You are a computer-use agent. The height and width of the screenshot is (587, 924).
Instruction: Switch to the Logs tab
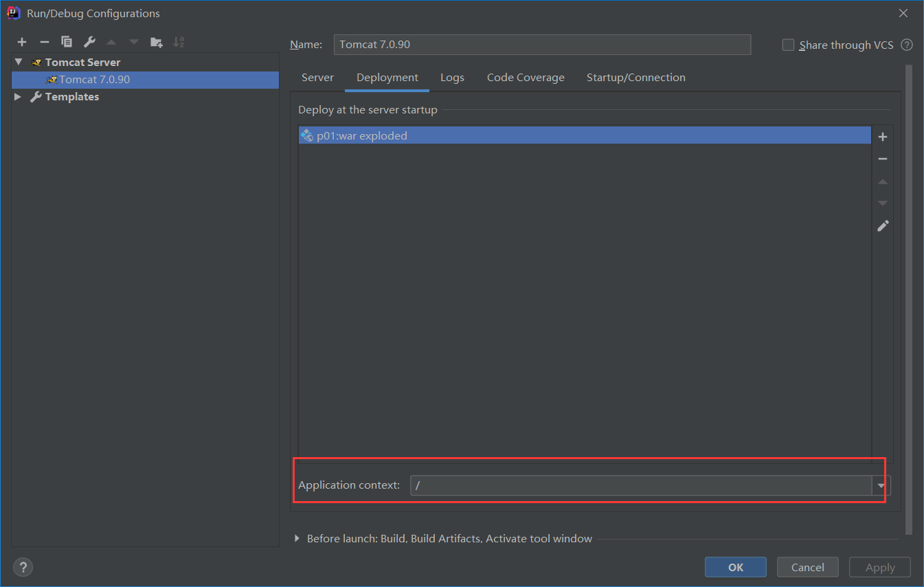click(452, 78)
